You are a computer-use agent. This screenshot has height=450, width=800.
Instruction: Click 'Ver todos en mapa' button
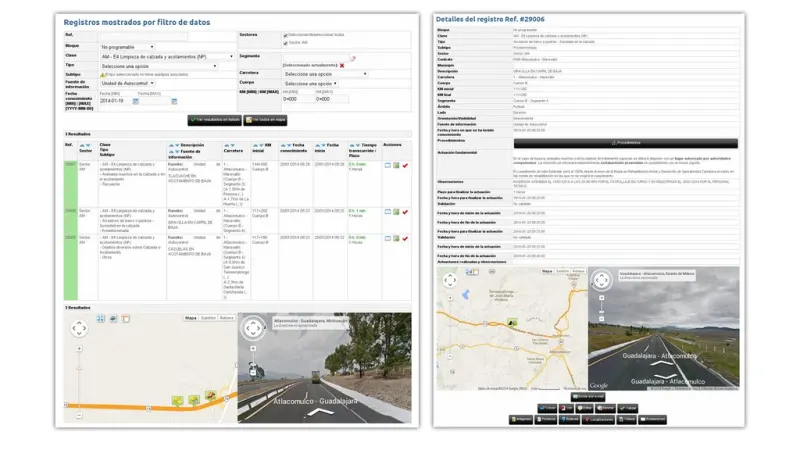265,120
